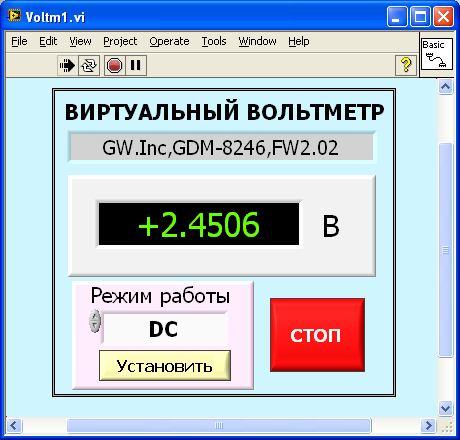Screen dimensions: 460x440
Task: Click the red СТОП button
Action: (317, 335)
